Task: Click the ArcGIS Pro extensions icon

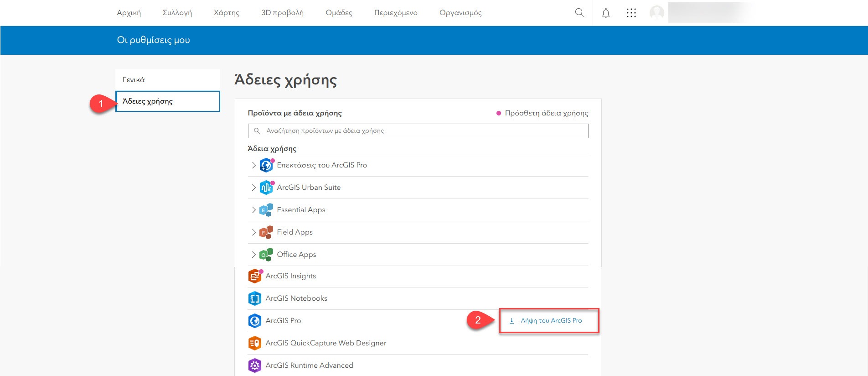Action: click(267, 165)
